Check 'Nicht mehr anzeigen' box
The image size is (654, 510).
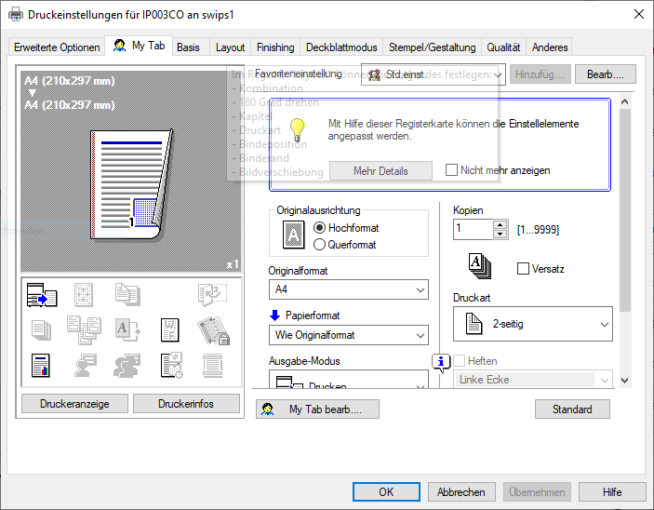[x=452, y=170]
